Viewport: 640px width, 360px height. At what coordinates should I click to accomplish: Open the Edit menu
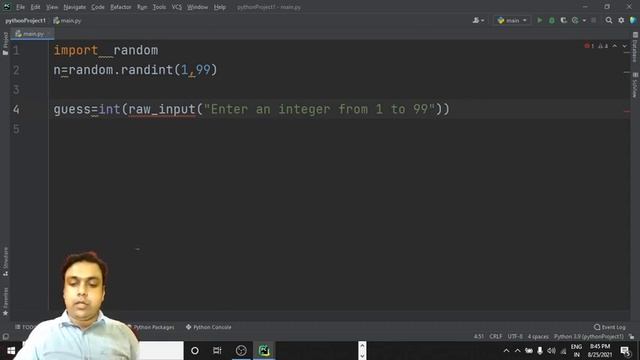click(36, 7)
